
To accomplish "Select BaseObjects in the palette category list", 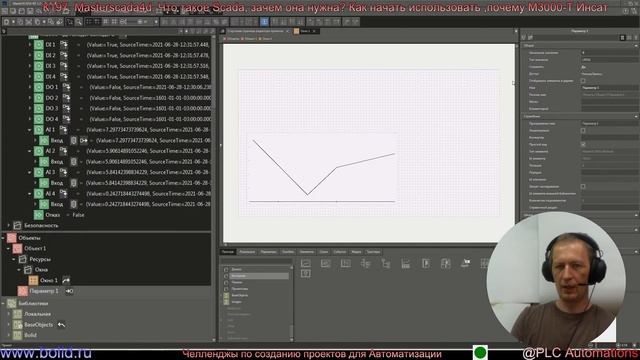I will point(240,295).
